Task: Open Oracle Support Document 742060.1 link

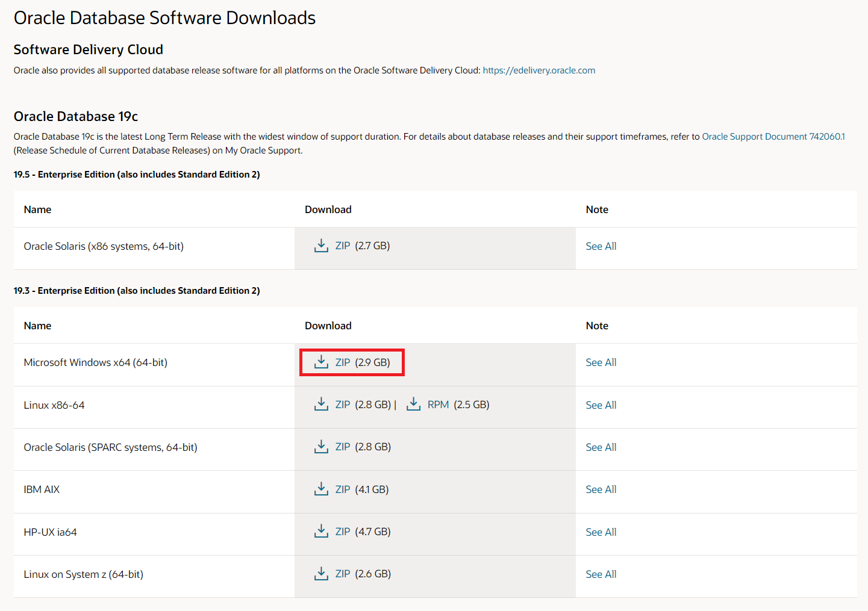Action: 773,137
